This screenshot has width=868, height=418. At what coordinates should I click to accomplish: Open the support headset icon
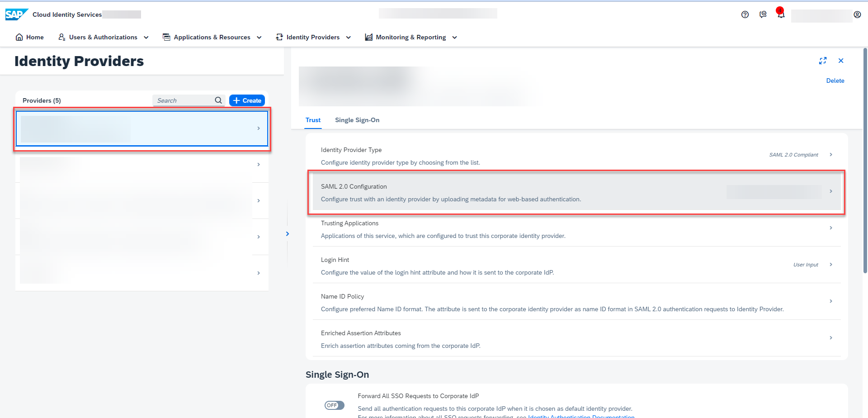click(x=763, y=14)
